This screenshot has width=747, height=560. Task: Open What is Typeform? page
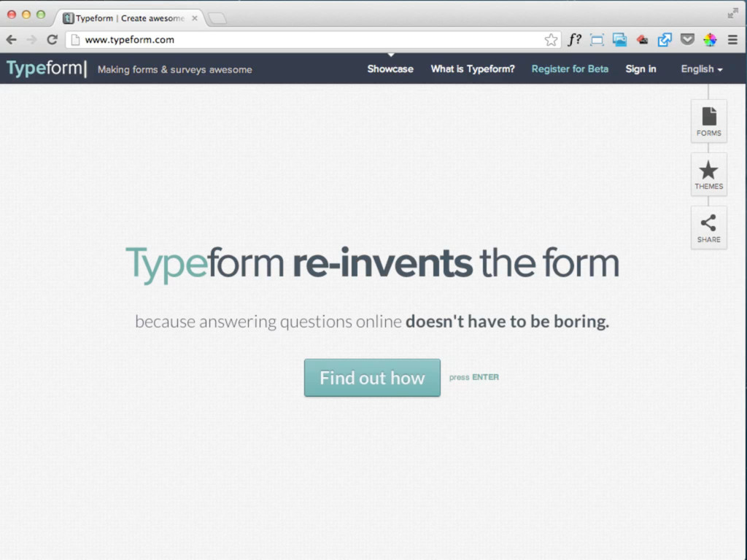(473, 69)
